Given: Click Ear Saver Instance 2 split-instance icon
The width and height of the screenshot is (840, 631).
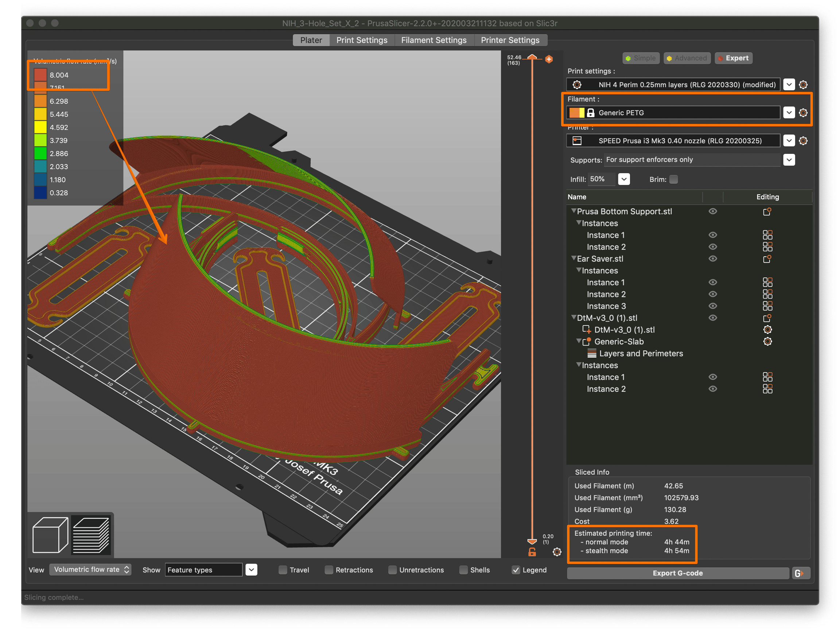Looking at the screenshot, I should click(767, 294).
